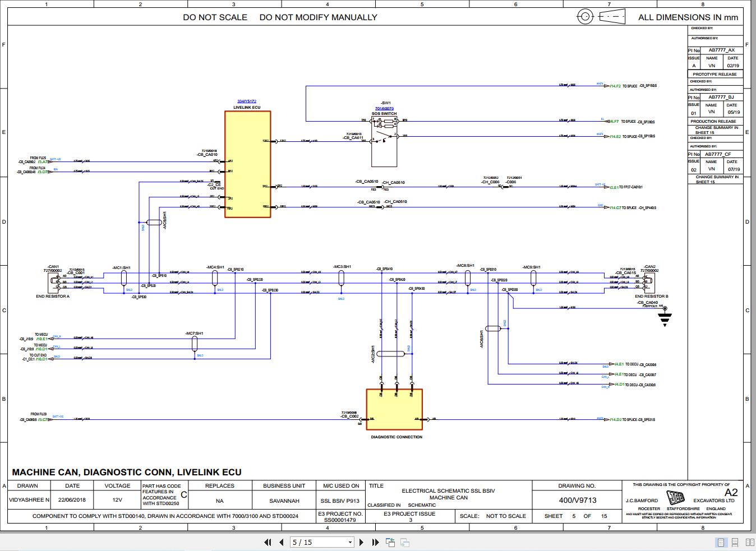Go to the next page
The width and height of the screenshot is (756, 551).
click(361, 542)
